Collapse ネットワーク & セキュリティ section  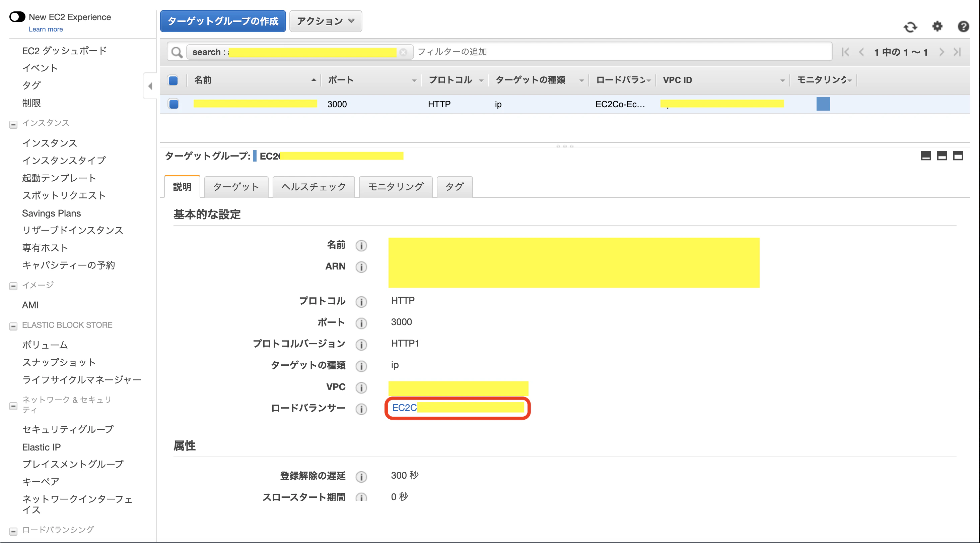[13, 406]
